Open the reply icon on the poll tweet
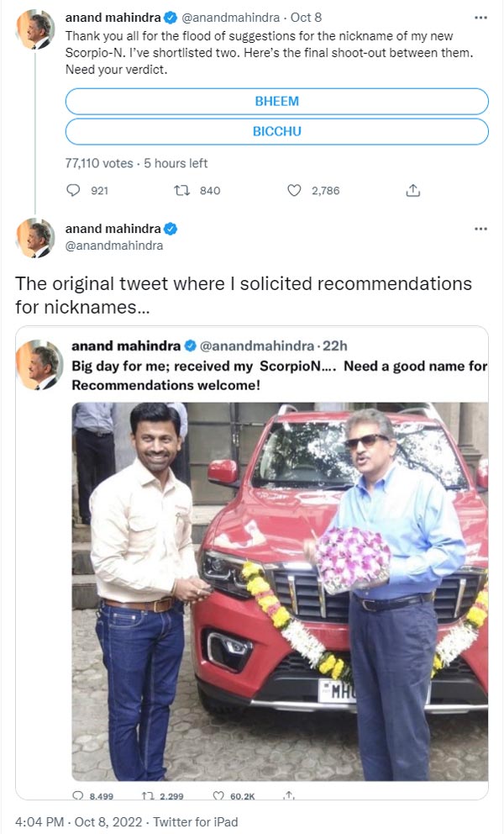The height and width of the screenshot is (834, 504). tap(75, 190)
